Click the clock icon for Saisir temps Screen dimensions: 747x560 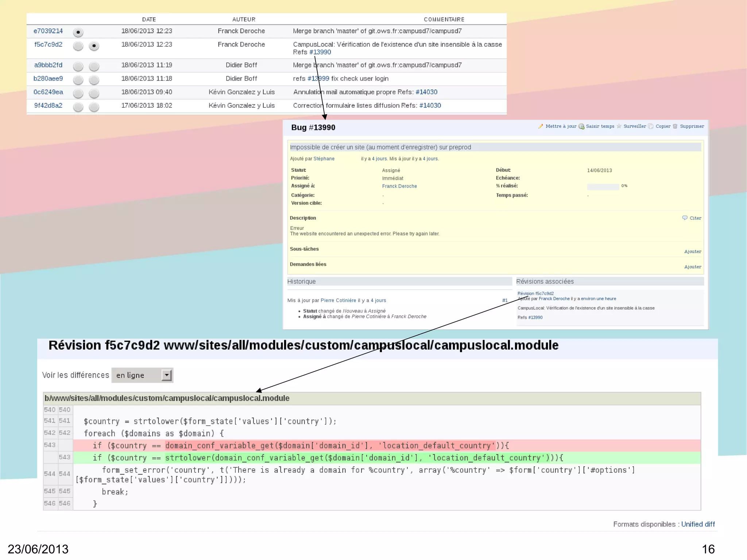pos(581,127)
